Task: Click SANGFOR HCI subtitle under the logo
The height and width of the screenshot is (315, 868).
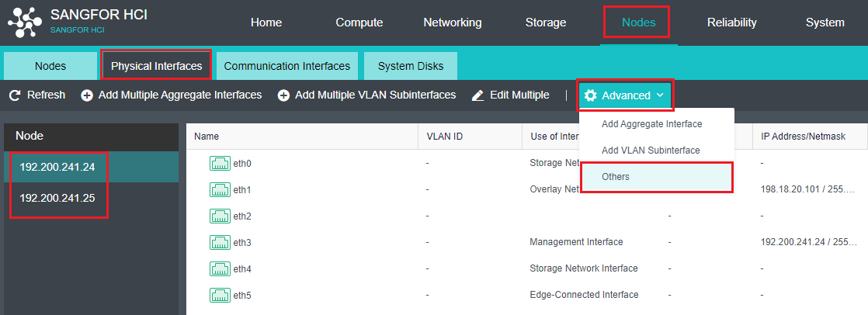Action: click(77, 30)
